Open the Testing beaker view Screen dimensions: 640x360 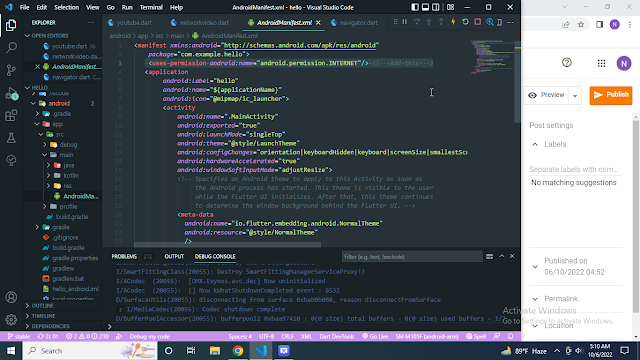pyautogui.click(x=11, y=138)
